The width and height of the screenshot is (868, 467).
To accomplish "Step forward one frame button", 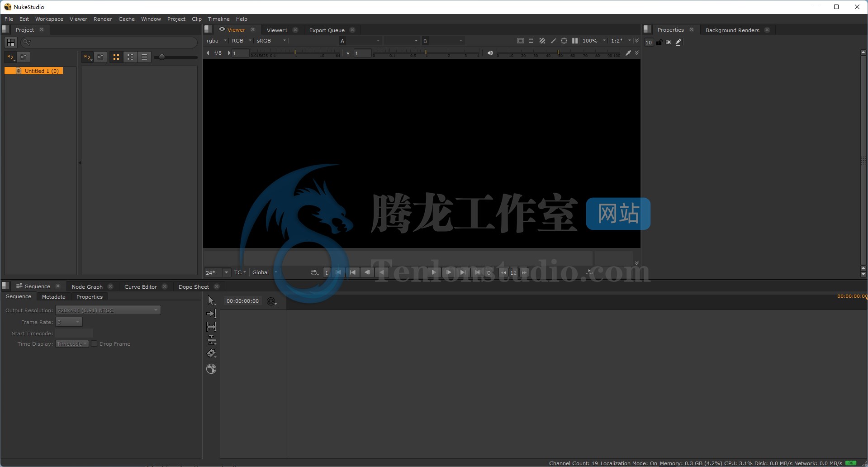I will tap(448, 272).
